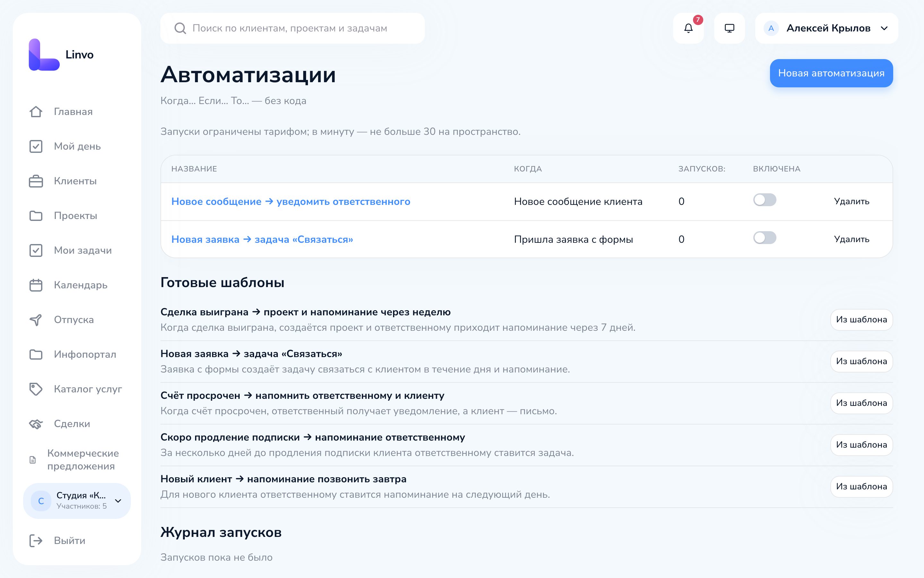
Task: Go to Главная in sidebar
Action: pyautogui.click(x=73, y=112)
